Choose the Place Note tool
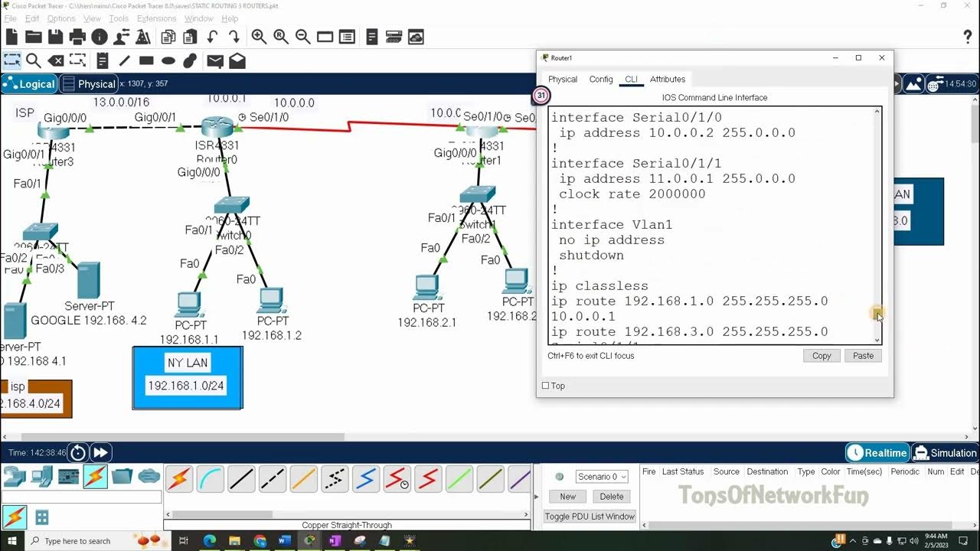Screen dimensions: 980x551 coord(102,60)
